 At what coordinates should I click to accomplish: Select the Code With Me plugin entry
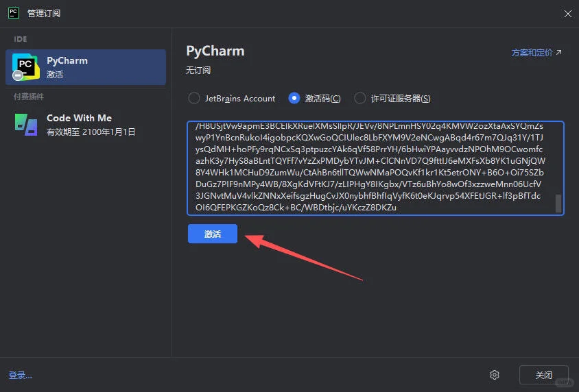[86, 125]
